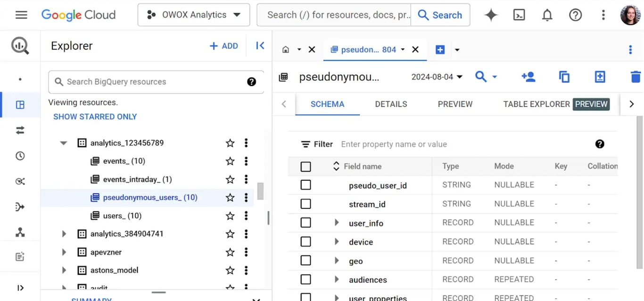Click the top bar Search button
The image size is (644, 301).
tap(440, 15)
